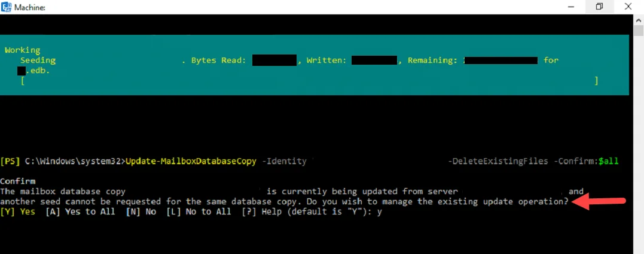Click the scrollbar up arrow

[639, 20]
